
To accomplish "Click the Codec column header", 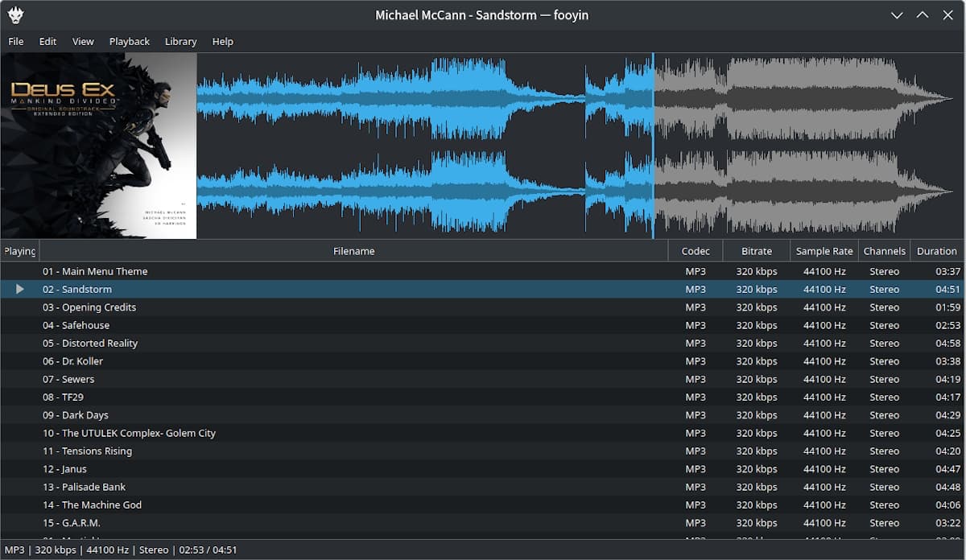I will click(696, 251).
